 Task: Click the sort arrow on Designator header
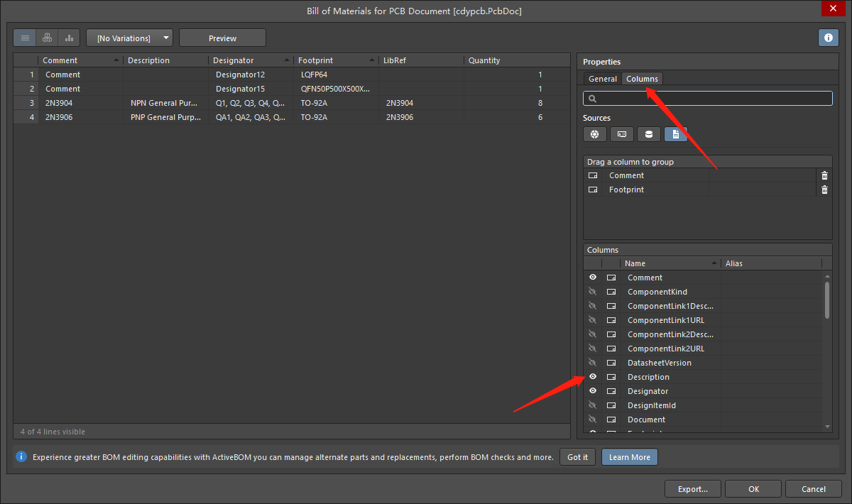[287, 60]
